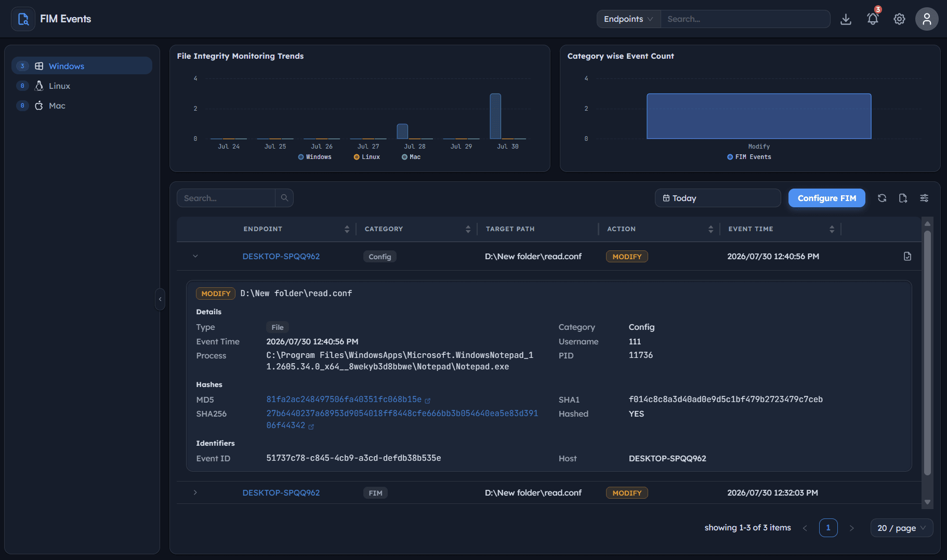947x560 pixels.
Task: Toggle the Linux legend in trends chart
Action: pyautogui.click(x=367, y=157)
